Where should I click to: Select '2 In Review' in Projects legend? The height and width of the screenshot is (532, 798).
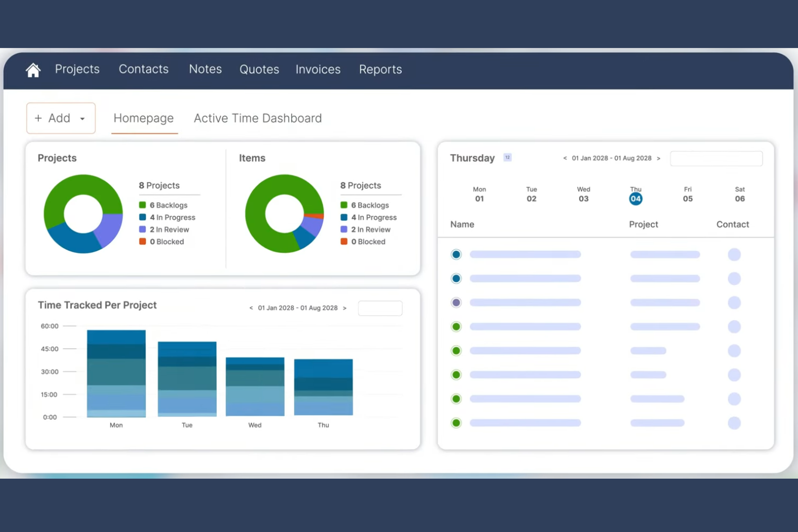[x=169, y=230]
